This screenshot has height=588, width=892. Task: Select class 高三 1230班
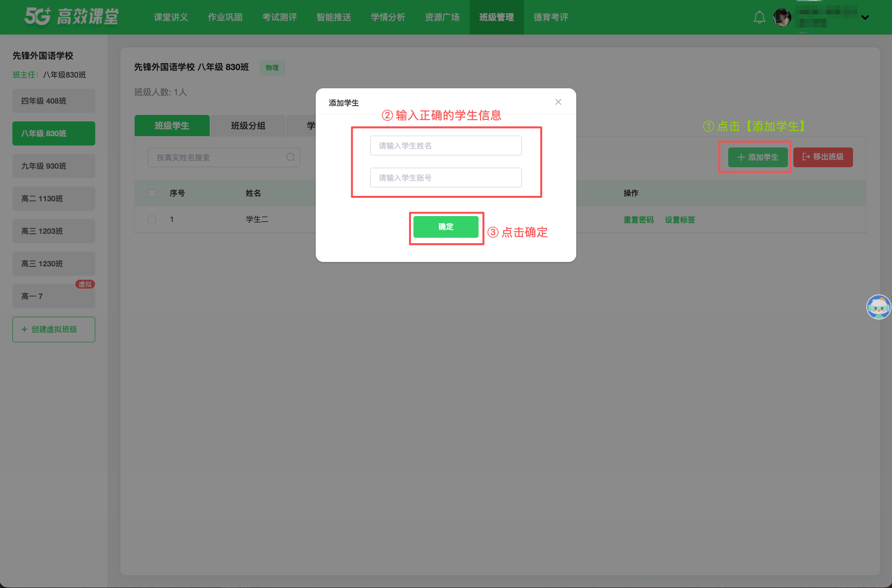click(54, 264)
